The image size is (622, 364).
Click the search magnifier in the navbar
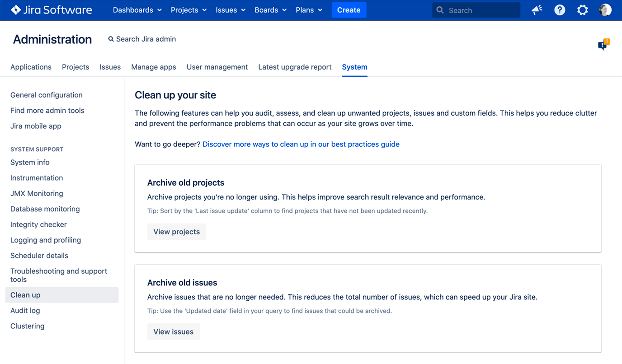[439, 9]
